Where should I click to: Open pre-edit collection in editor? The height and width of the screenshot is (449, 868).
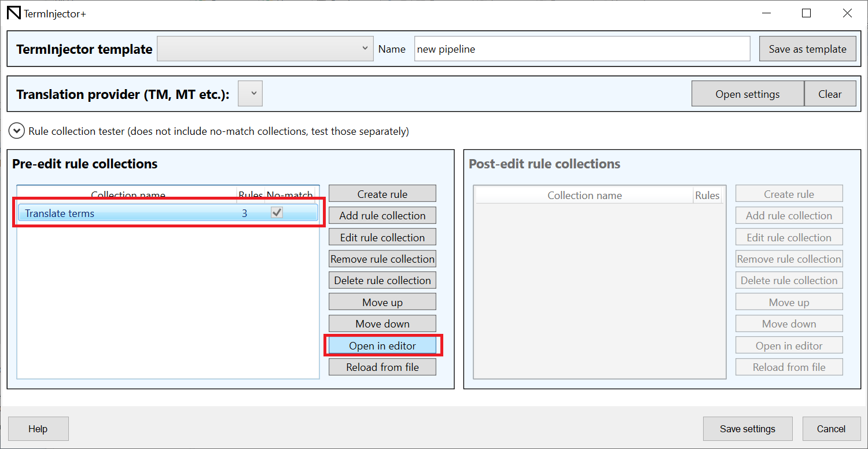pyautogui.click(x=382, y=346)
